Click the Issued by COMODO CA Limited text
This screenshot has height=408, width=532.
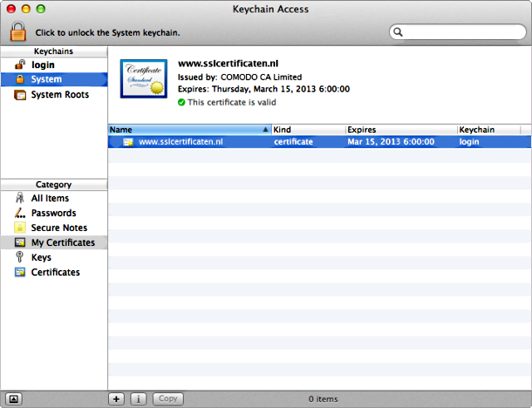point(239,77)
